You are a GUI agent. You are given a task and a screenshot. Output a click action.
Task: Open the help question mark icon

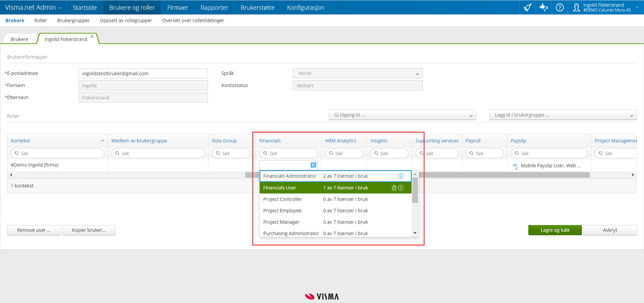click(560, 7)
